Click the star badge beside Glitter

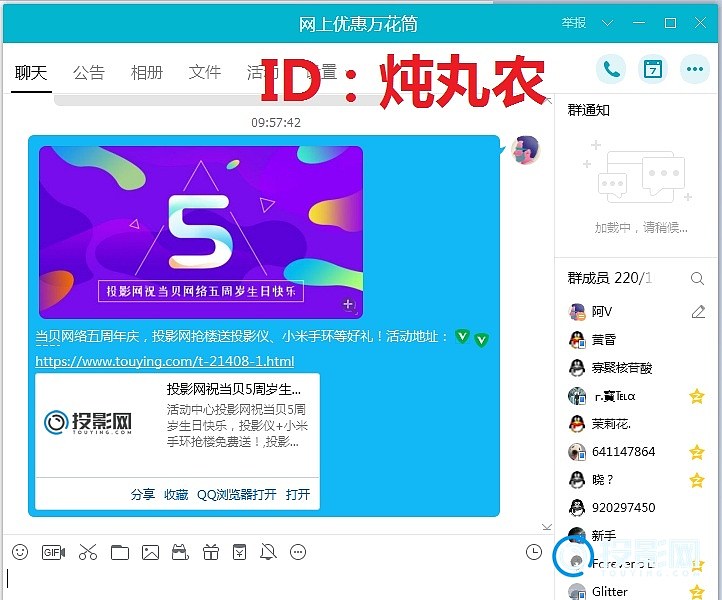pyautogui.click(x=697, y=591)
